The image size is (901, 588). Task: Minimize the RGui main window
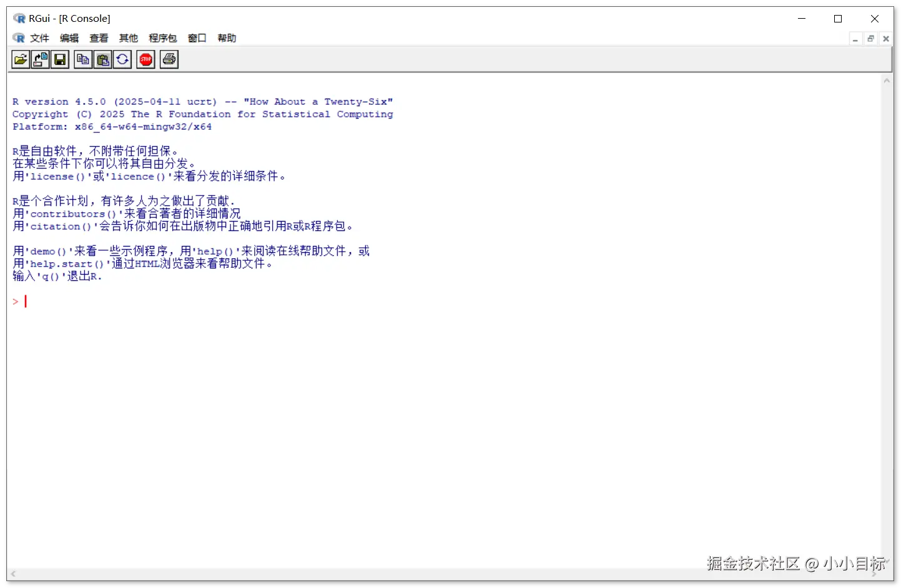(802, 19)
